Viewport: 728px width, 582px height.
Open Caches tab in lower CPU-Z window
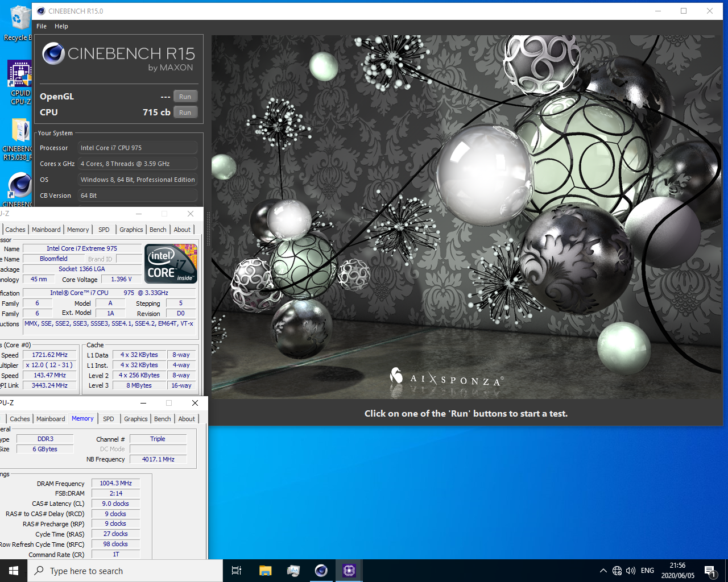(x=20, y=419)
